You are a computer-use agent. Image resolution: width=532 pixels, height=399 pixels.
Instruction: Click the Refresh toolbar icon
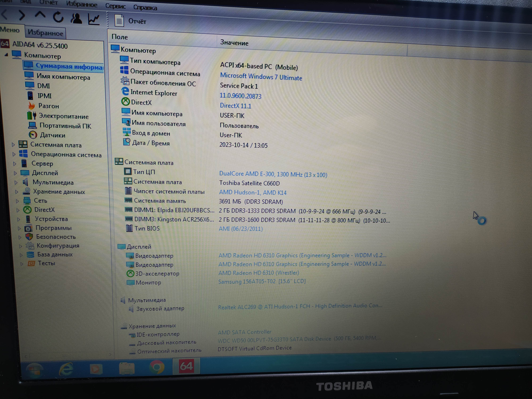pos(58,17)
